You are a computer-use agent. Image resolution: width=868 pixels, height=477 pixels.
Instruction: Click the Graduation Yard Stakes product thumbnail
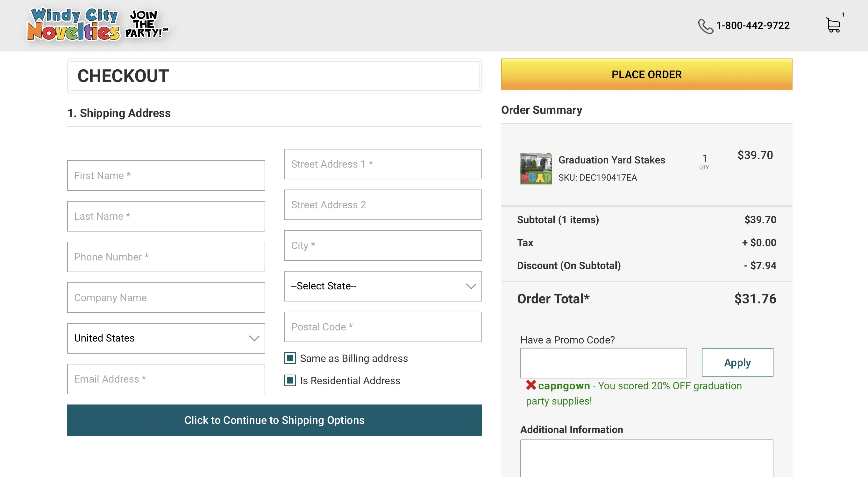click(x=536, y=168)
